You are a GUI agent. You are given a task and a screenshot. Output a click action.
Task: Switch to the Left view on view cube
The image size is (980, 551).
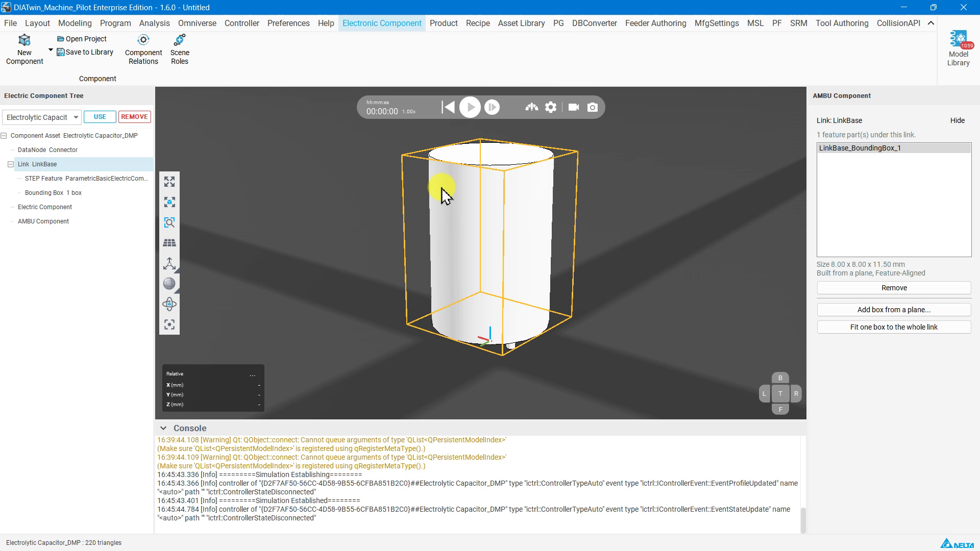tap(764, 393)
